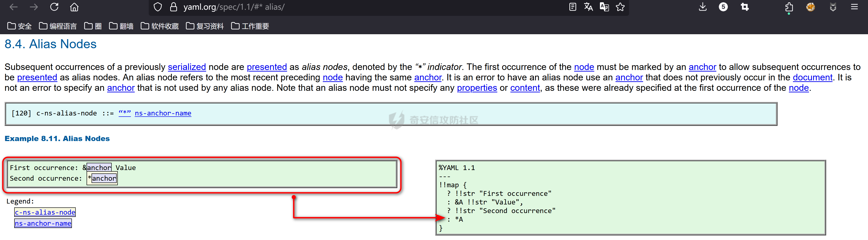Screen dimensions: 868x240
Task: Open the browser home page
Action: tap(74, 7)
